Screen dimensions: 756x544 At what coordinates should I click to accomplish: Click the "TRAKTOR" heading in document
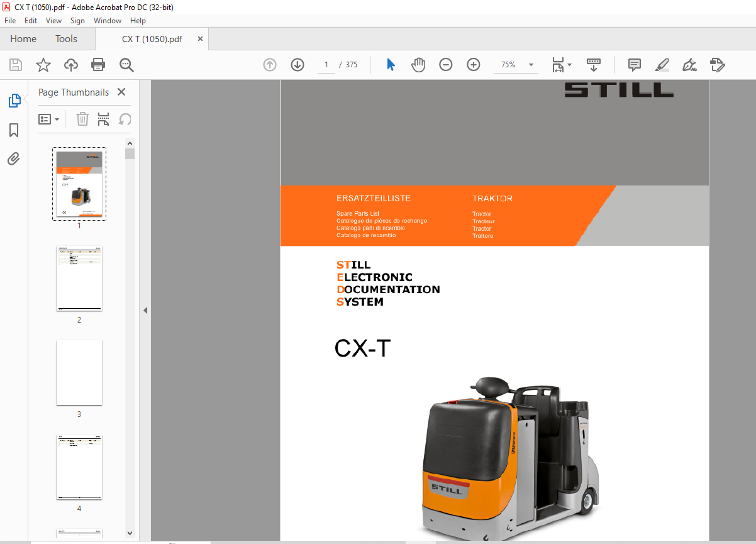(x=492, y=199)
